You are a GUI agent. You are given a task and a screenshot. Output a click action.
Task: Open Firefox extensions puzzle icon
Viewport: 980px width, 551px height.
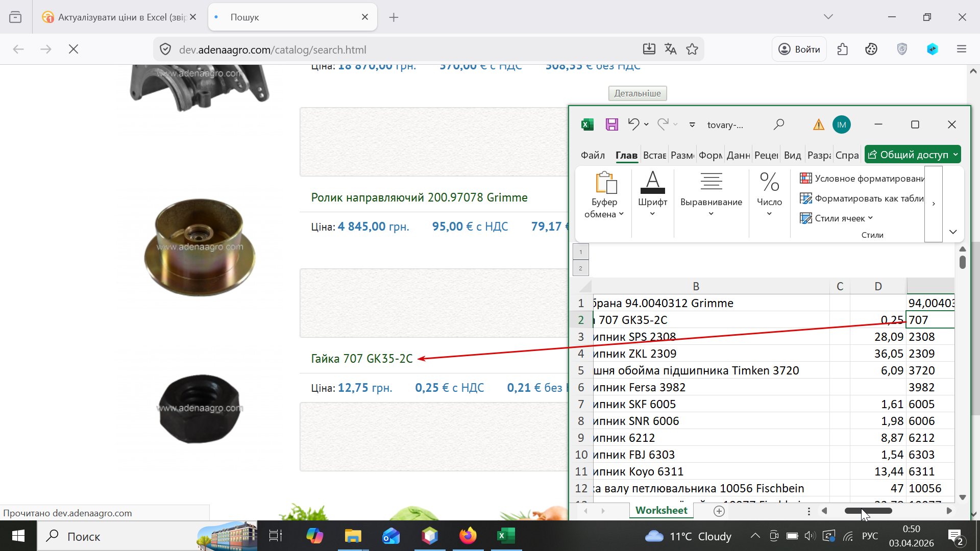pyautogui.click(x=843, y=49)
